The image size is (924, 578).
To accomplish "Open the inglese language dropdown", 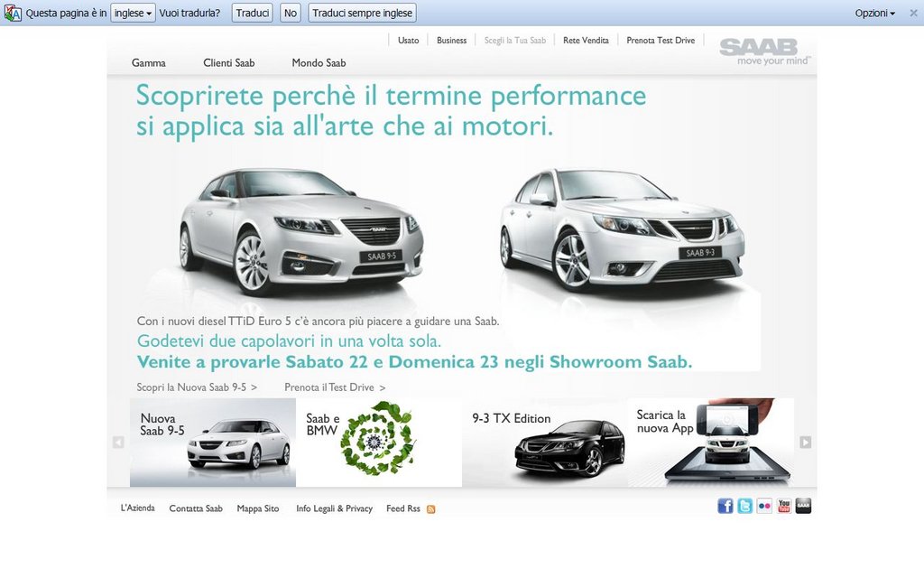I will point(133,13).
